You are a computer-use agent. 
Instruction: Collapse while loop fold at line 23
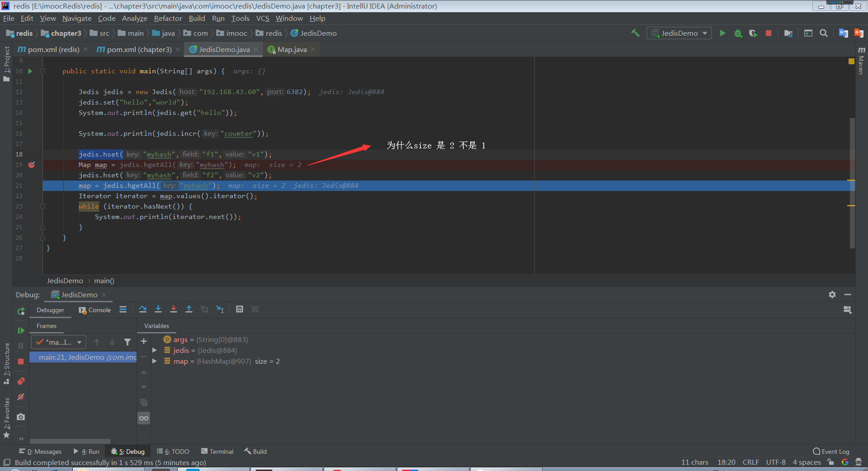(x=42, y=206)
